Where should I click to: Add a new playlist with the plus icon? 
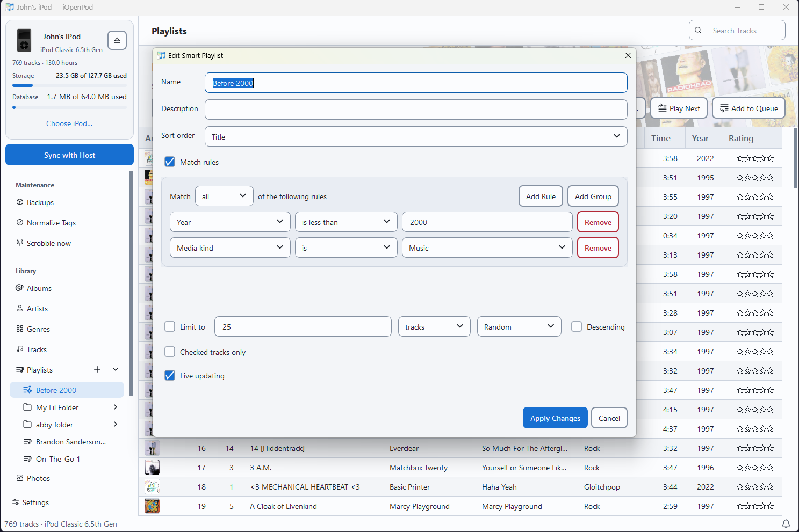[97, 369]
